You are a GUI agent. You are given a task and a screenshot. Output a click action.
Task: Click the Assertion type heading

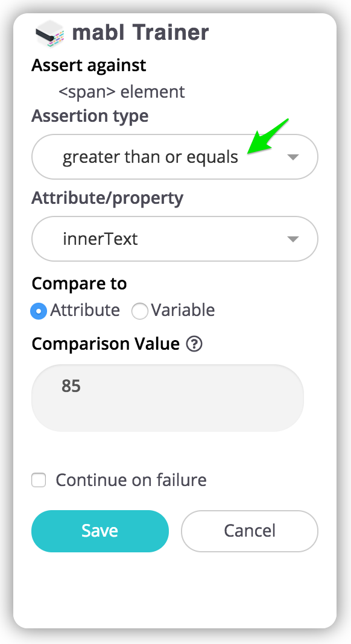tap(90, 116)
